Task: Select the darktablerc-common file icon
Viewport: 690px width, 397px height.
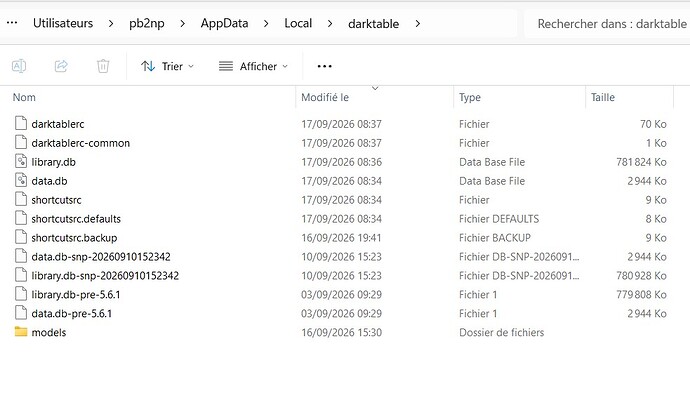Action: (21, 143)
